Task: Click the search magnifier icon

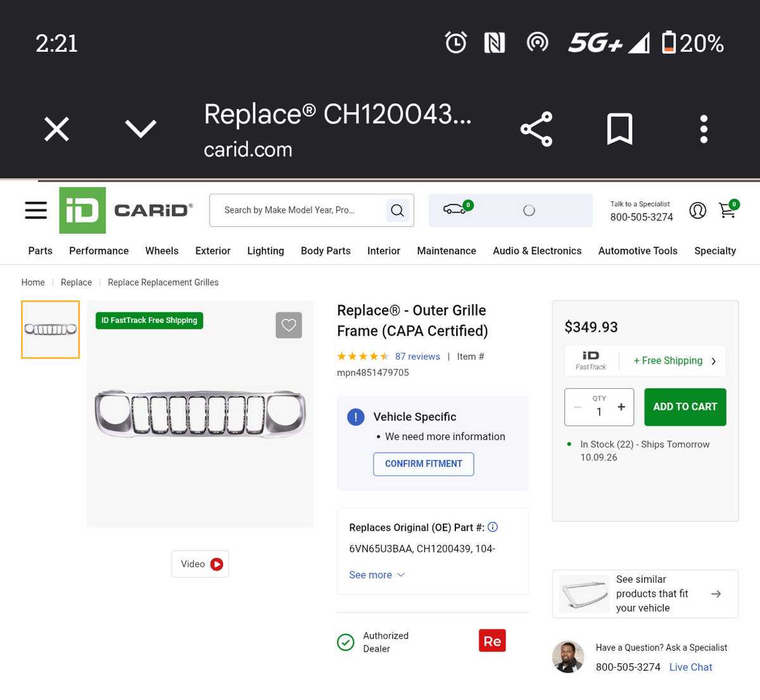Action: (x=397, y=210)
